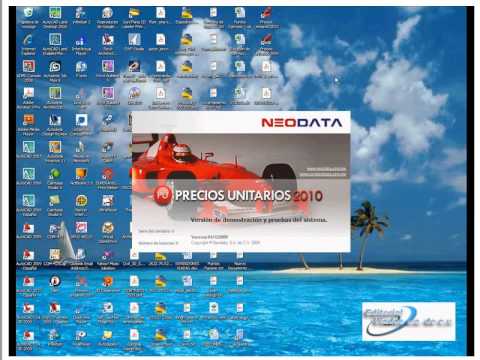Launch Camtasia Studio with the green ball icon
Viewport: 480px width, 360px height.
pos(55,178)
